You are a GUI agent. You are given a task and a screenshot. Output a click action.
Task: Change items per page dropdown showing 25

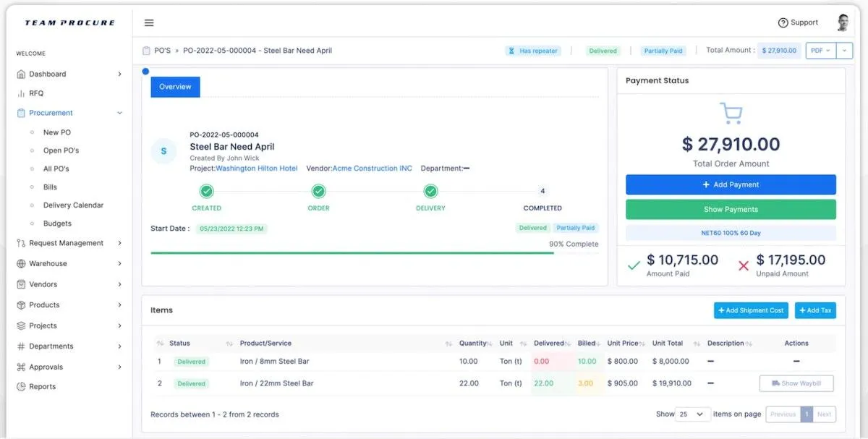(692, 414)
